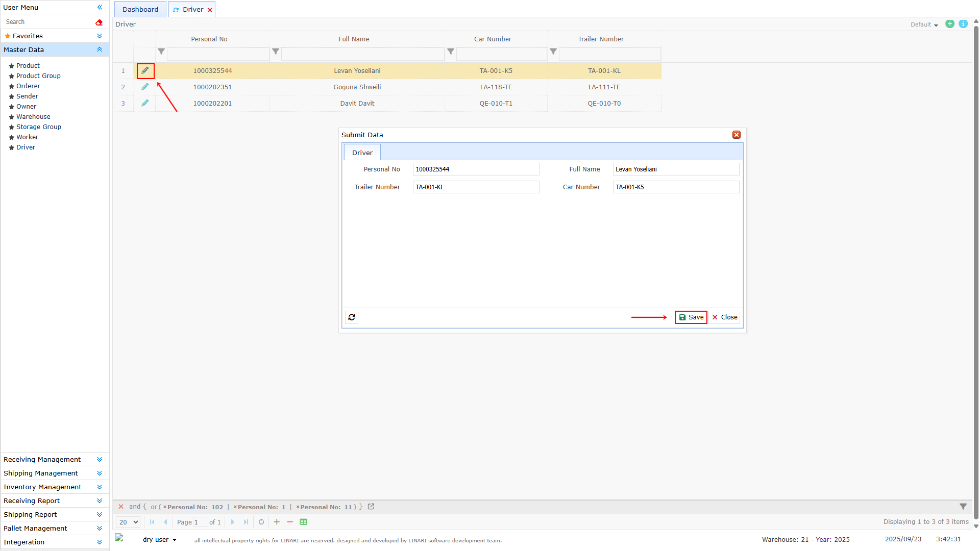980x551 pixels.
Task: Remove the 'Personal No: 102' filter condition
Action: (165, 507)
